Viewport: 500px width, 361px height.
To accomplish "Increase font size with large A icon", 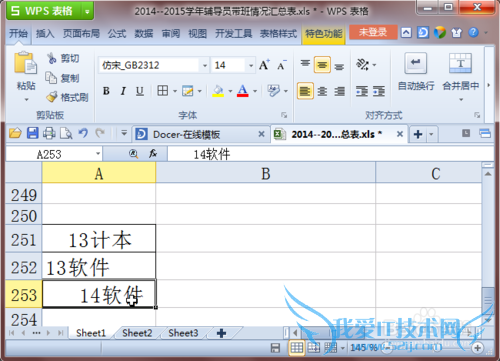I will tap(264, 65).
